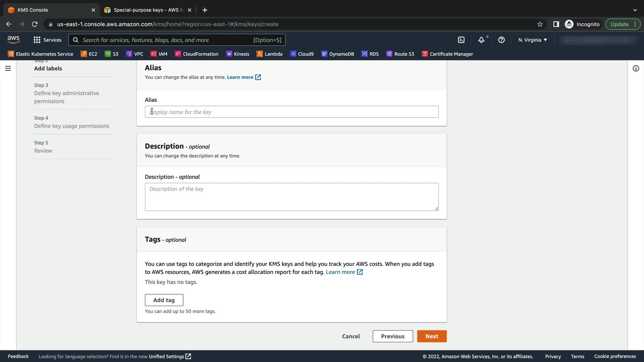Click the Alias text input field

(x=291, y=112)
